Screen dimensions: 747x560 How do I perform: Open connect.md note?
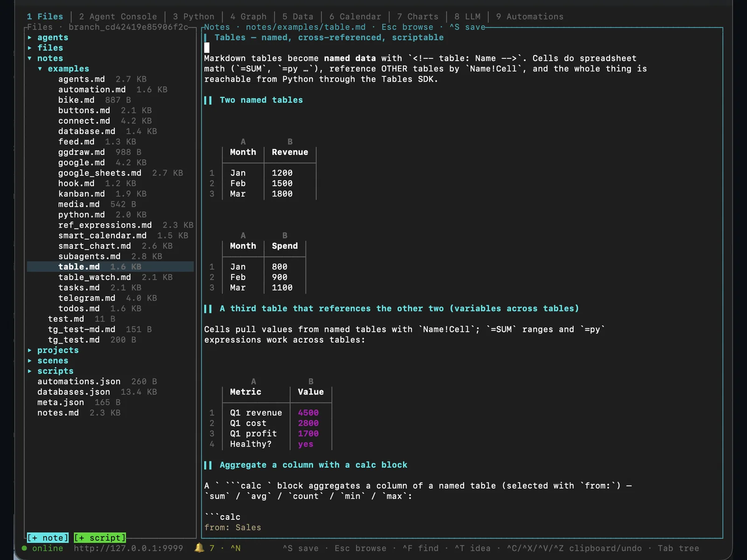coord(84,121)
